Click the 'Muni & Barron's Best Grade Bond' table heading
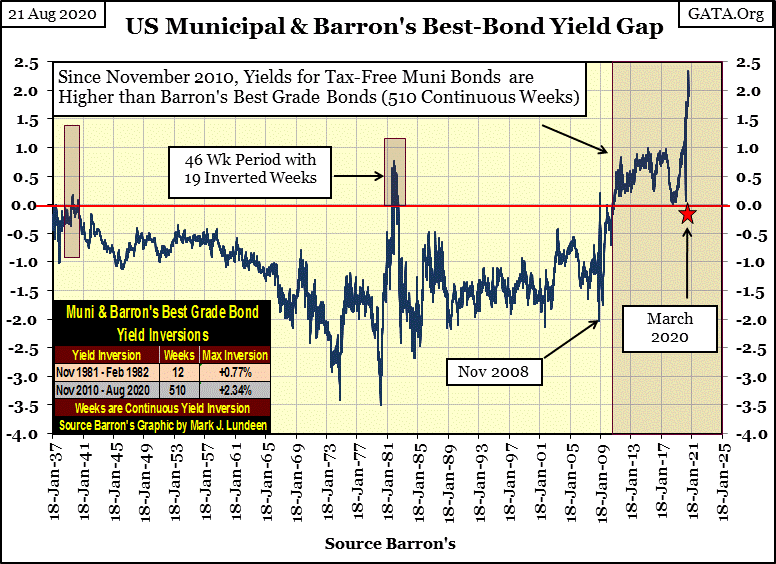The width and height of the screenshot is (776, 564). click(x=162, y=312)
